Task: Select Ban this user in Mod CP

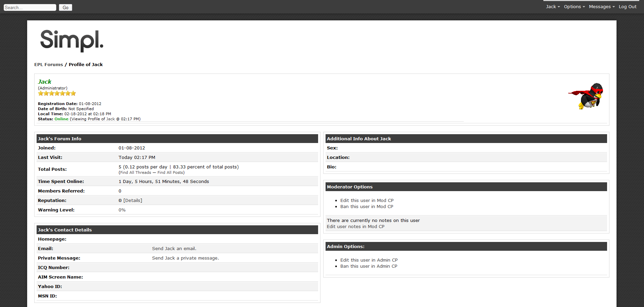Action: point(367,207)
